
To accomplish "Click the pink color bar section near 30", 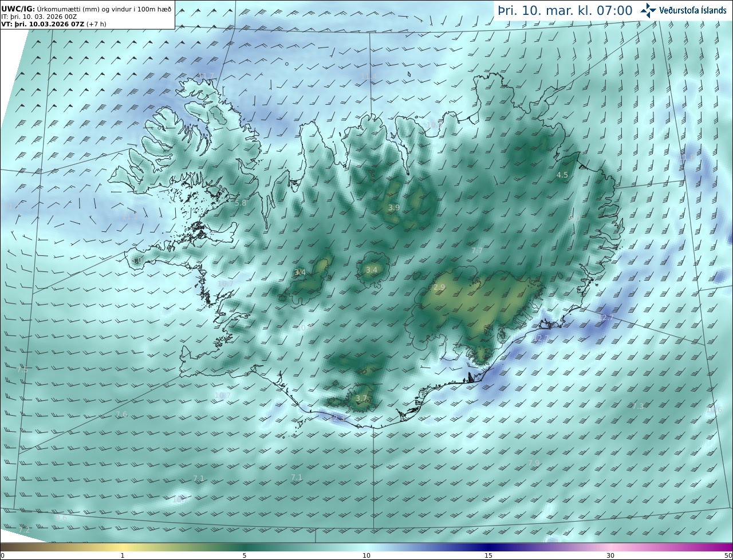I will (x=610, y=547).
